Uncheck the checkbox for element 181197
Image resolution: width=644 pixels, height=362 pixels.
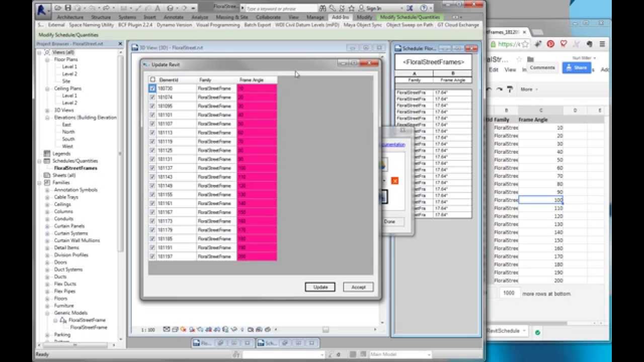point(152,256)
